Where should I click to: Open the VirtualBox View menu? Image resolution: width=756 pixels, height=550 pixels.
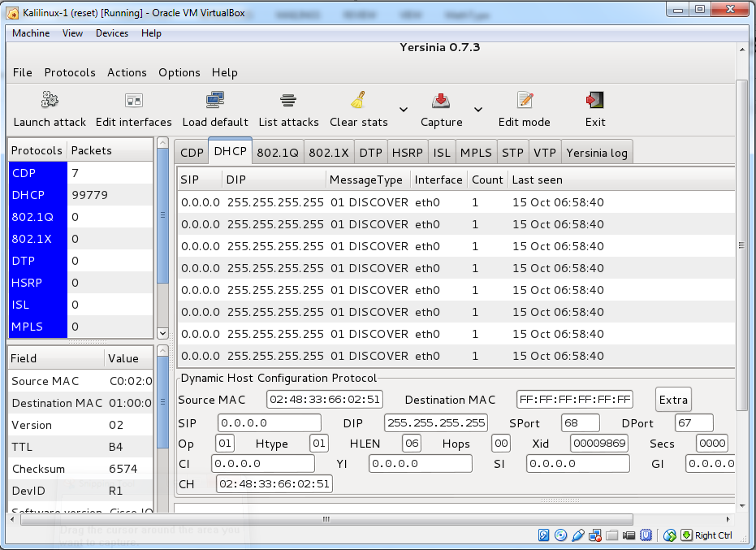72,33
